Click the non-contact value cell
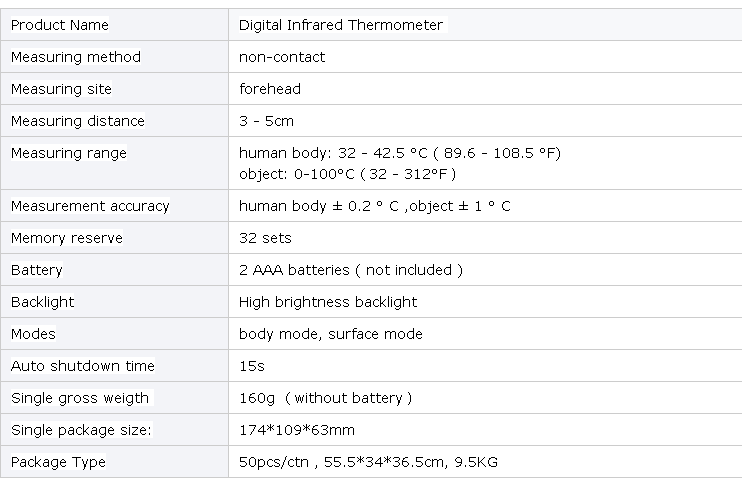The image size is (742, 481). click(x=485, y=57)
